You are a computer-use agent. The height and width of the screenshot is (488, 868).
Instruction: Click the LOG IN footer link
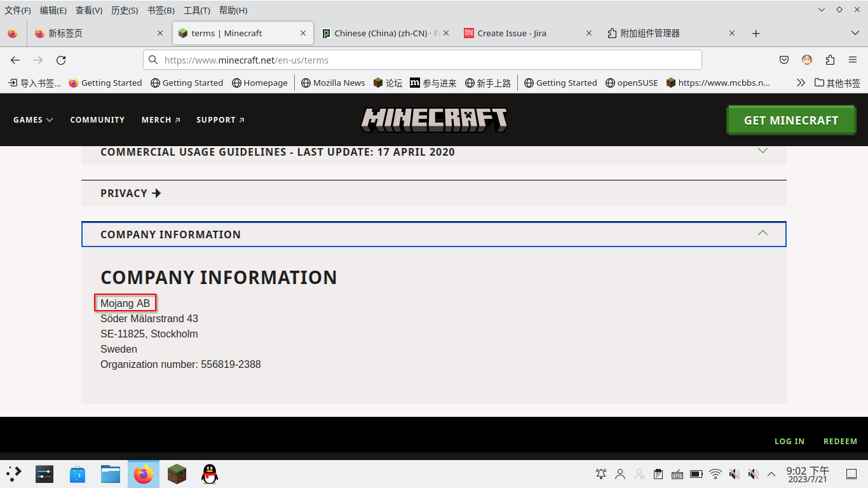point(789,442)
